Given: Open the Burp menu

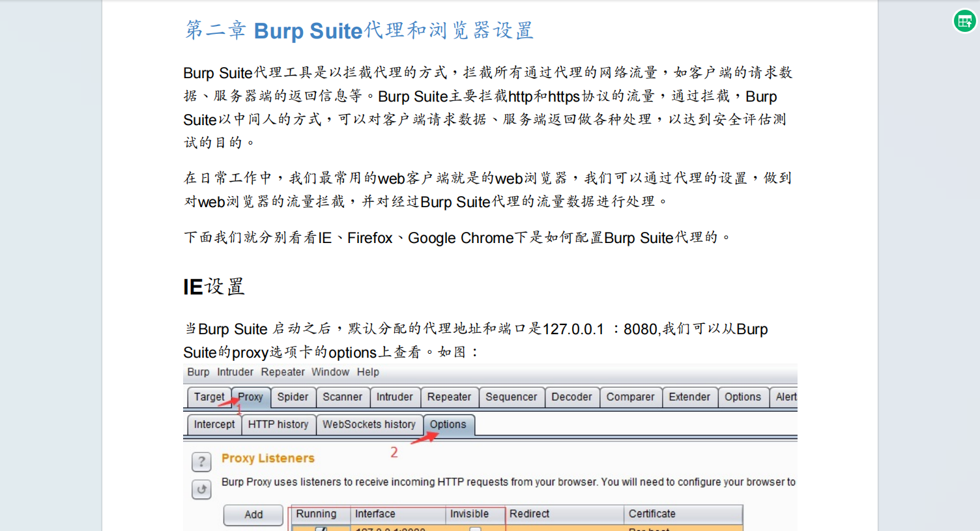Looking at the screenshot, I should pos(198,372).
